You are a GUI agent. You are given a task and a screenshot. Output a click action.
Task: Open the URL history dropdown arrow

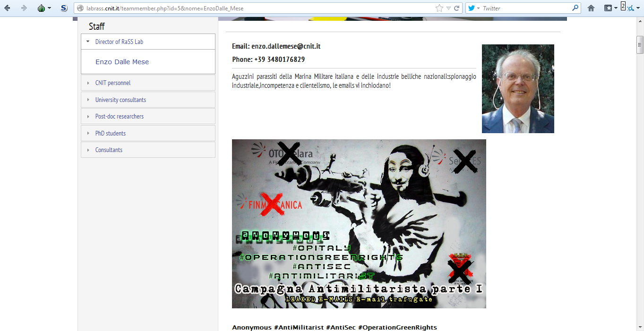(448, 8)
